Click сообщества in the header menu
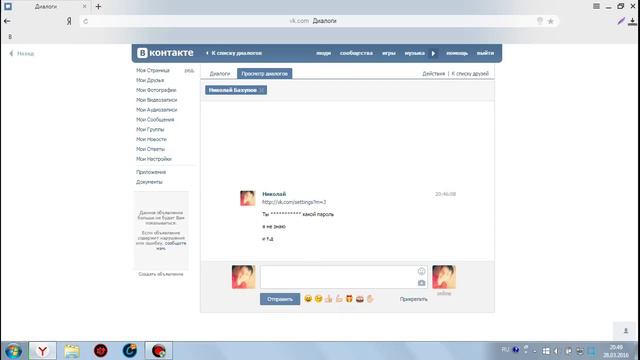The image size is (640, 360). pyautogui.click(x=356, y=53)
